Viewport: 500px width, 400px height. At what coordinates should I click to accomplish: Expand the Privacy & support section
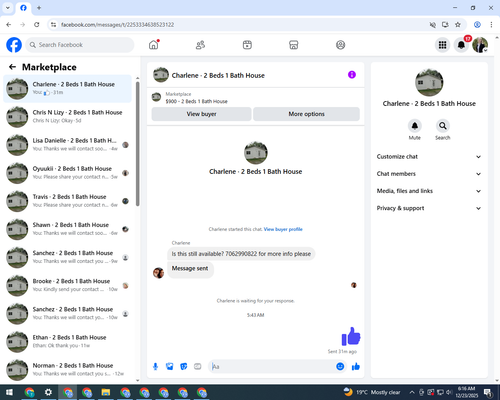429,208
